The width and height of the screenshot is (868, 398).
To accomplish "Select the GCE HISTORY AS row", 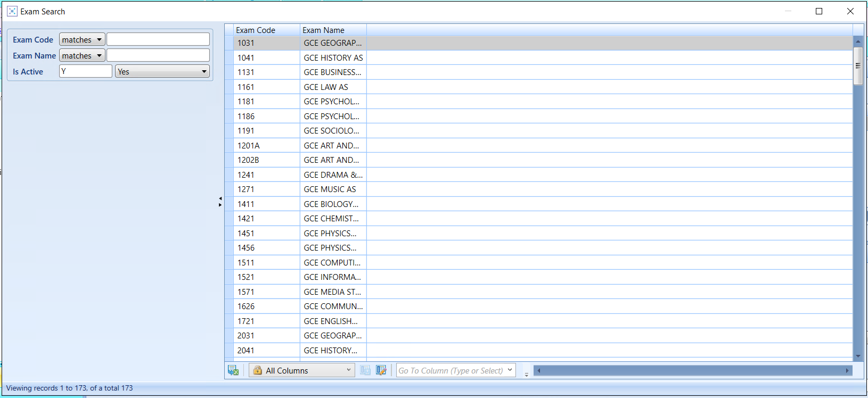I will click(333, 57).
